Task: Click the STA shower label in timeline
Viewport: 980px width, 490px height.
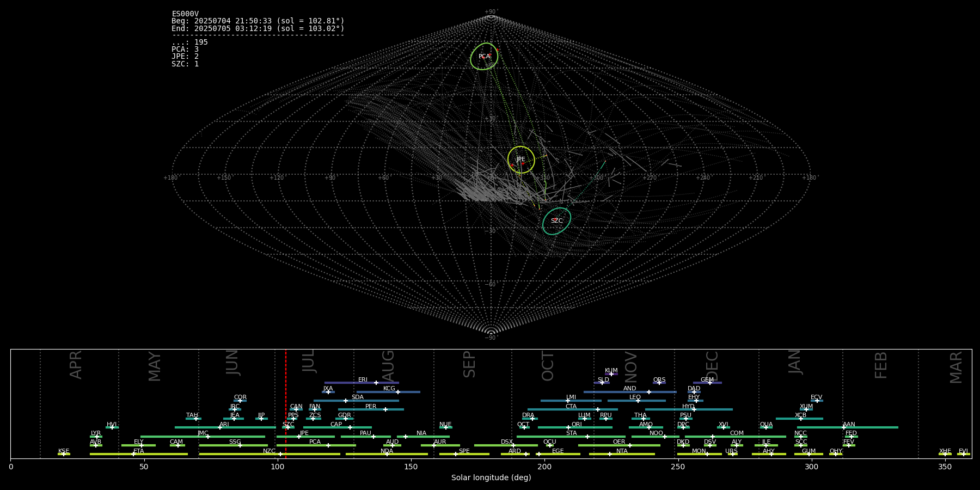Action: [x=572, y=433]
